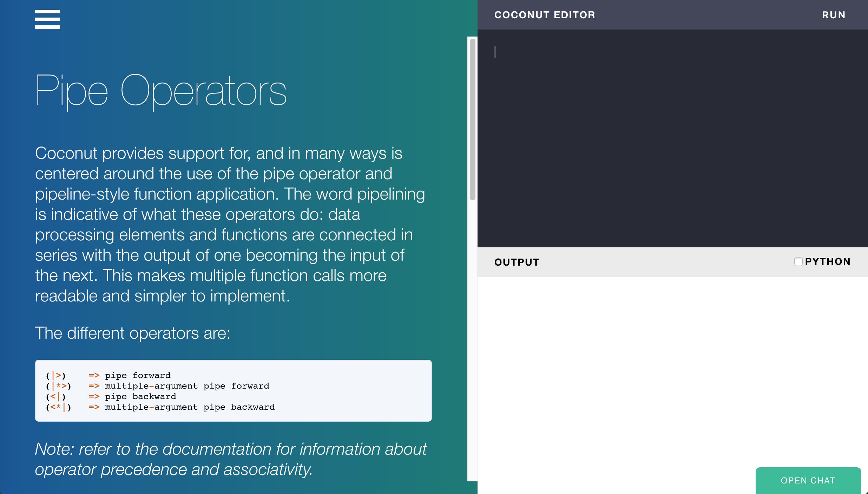Open the chat widget
Screen dimensions: 868x494
pyautogui.click(x=808, y=480)
